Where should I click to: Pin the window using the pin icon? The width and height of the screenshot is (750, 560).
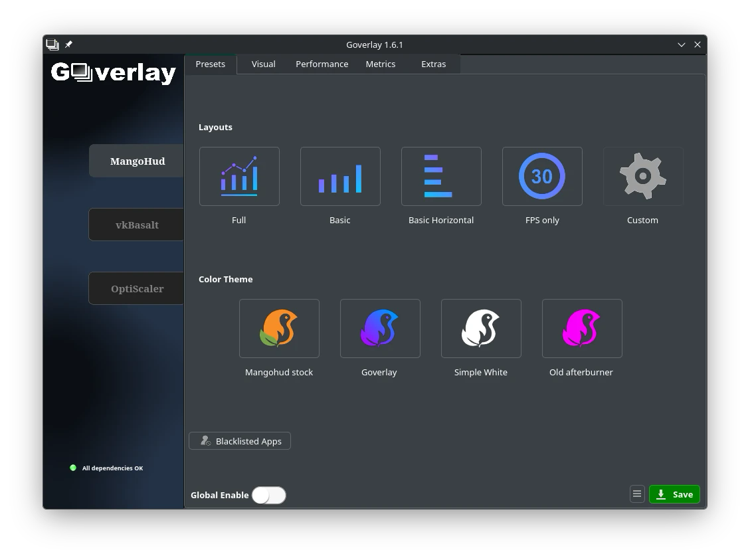68,45
